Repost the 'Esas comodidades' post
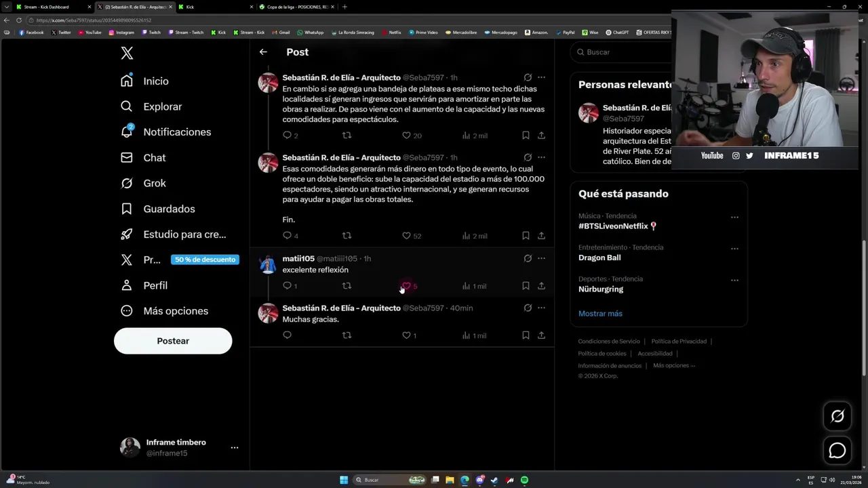The image size is (868, 488). pyautogui.click(x=347, y=236)
